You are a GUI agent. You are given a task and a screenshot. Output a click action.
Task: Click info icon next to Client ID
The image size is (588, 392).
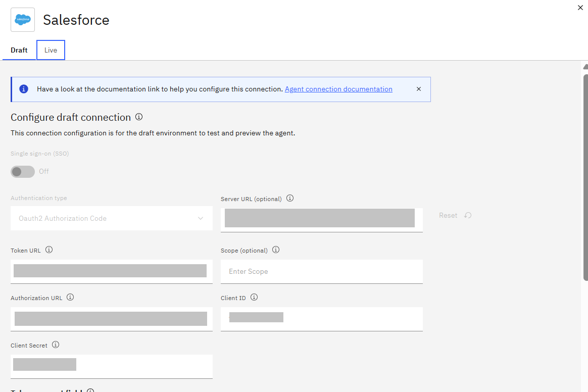(254, 298)
